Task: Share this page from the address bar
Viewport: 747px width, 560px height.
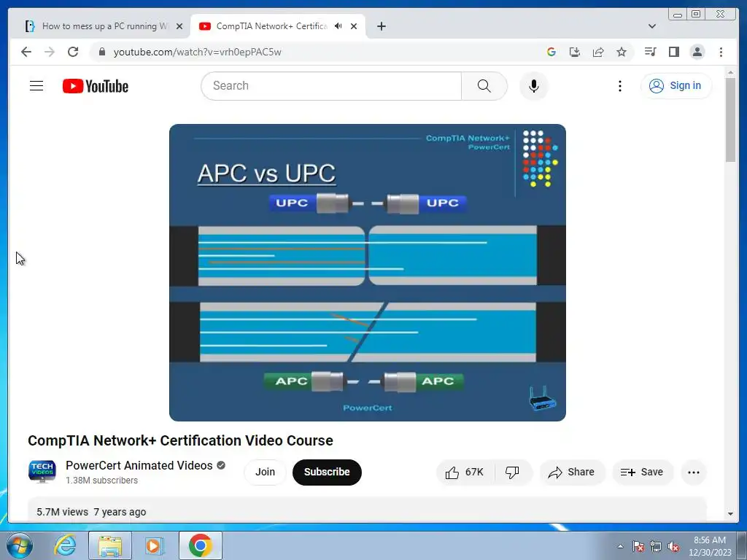Action: click(x=598, y=52)
